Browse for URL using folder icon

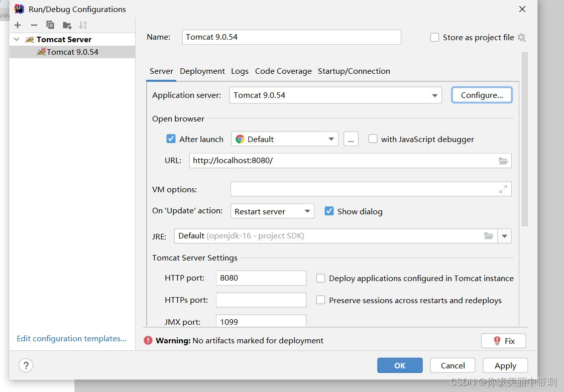(x=503, y=161)
